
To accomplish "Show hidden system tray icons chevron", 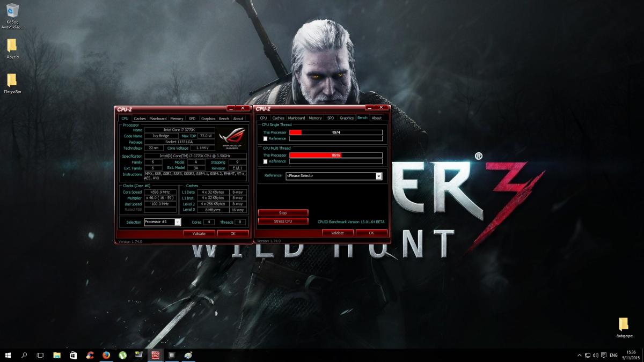I will click(579, 355).
